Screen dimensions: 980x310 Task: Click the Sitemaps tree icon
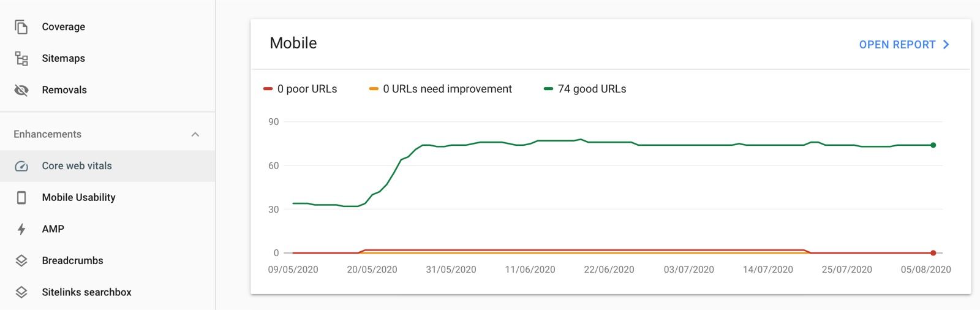21,59
